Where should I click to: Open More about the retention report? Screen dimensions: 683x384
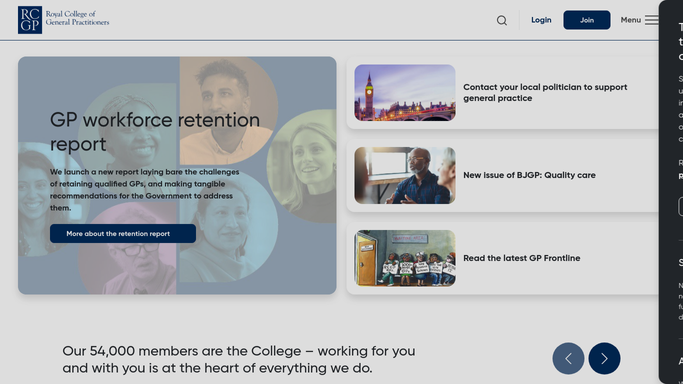(x=123, y=234)
